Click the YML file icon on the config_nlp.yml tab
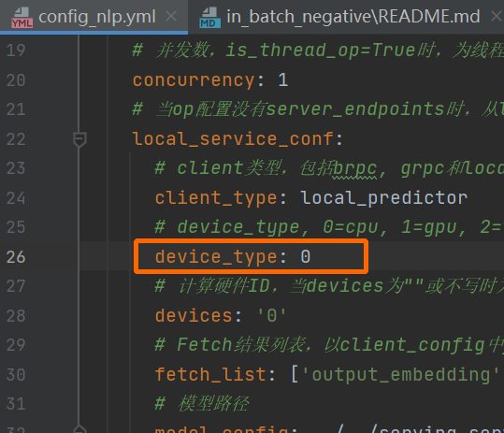This screenshot has width=504, height=433. pos(22,18)
